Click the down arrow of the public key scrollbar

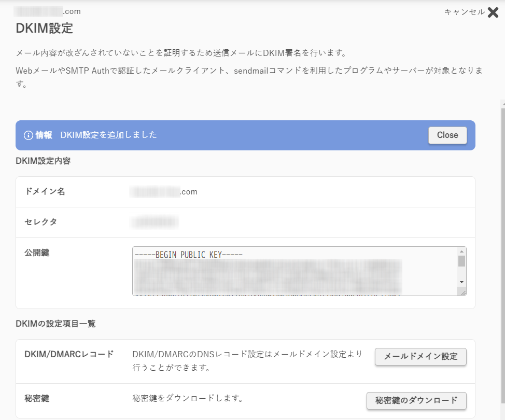461,282
